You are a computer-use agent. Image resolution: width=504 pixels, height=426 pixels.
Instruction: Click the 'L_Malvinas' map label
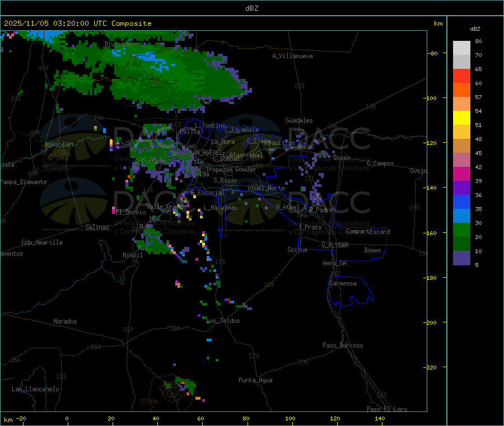click(221, 208)
